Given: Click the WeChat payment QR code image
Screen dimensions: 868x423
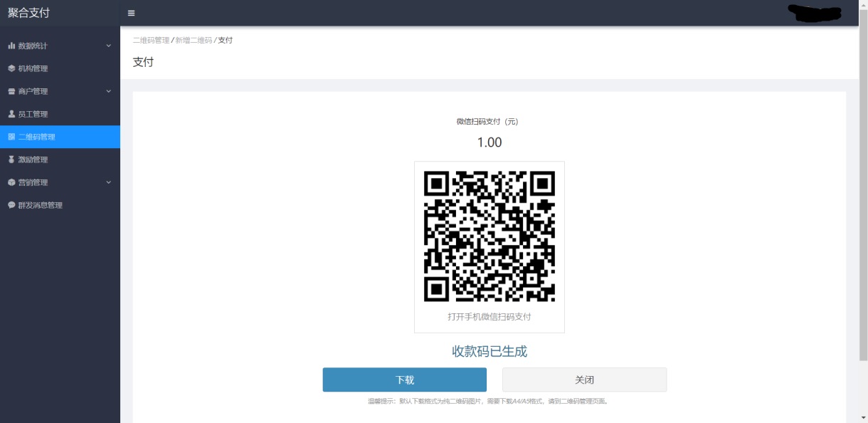Looking at the screenshot, I should pyautogui.click(x=489, y=236).
